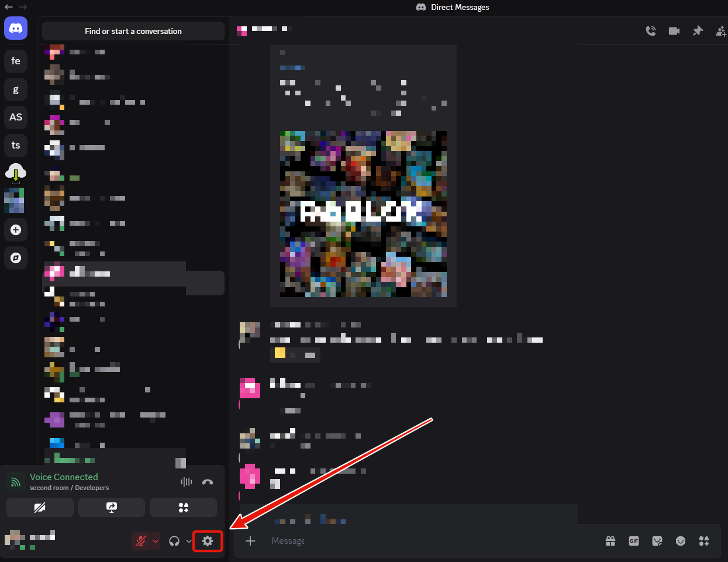
Task: Open Discover servers compass icon
Action: pyautogui.click(x=16, y=258)
